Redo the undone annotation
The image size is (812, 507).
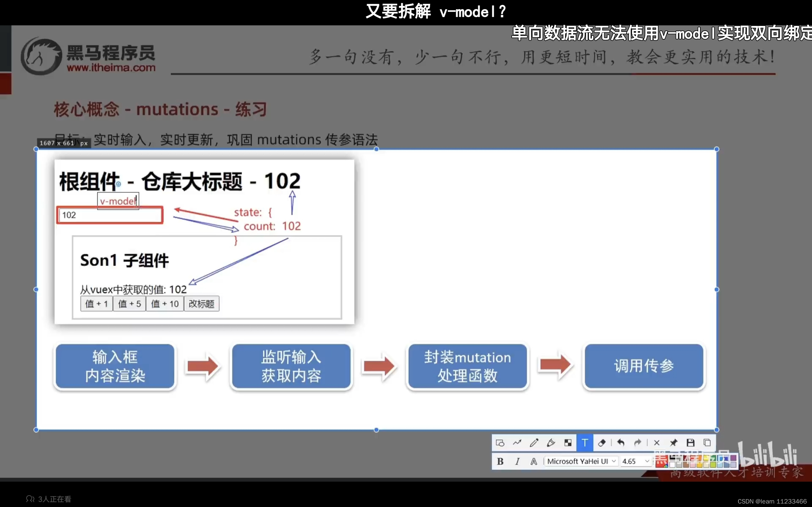pyautogui.click(x=638, y=443)
